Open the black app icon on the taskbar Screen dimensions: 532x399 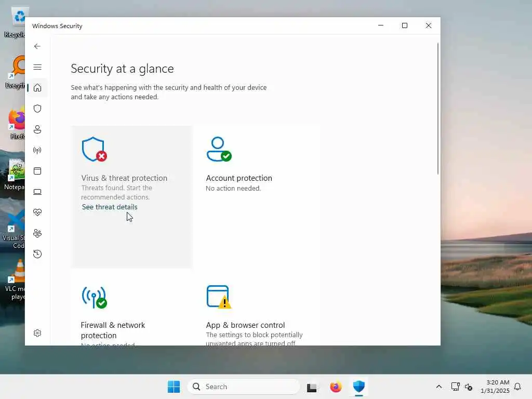[x=312, y=387]
